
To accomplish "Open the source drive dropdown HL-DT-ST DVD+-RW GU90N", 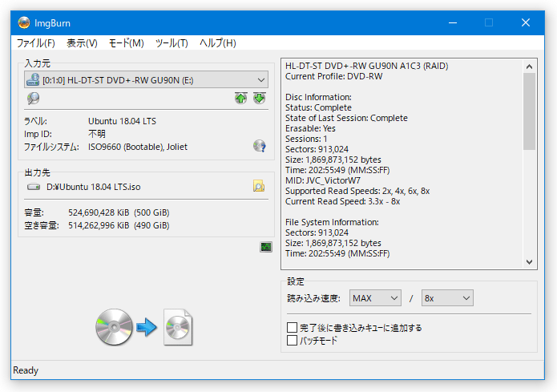I will point(146,80).
